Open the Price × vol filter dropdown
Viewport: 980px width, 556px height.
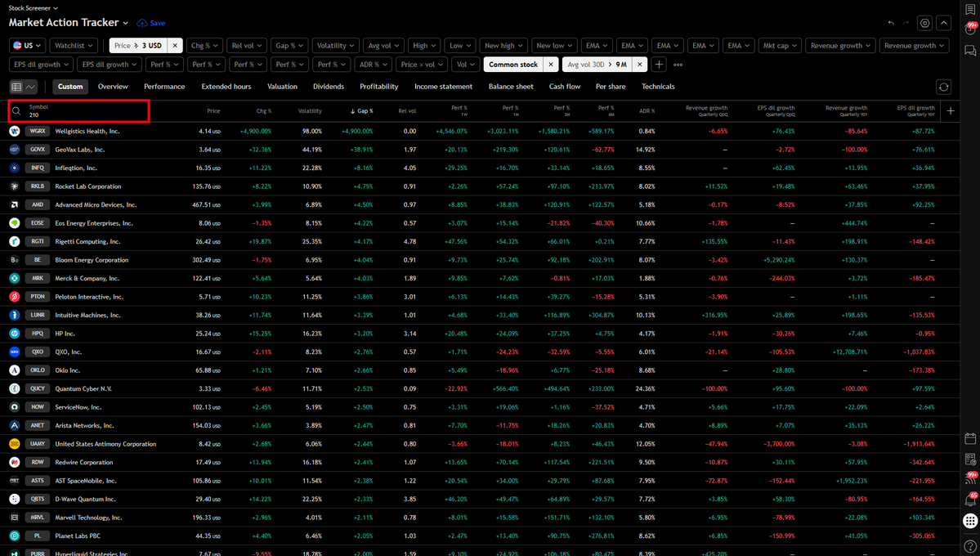click(x=422, y=65)
